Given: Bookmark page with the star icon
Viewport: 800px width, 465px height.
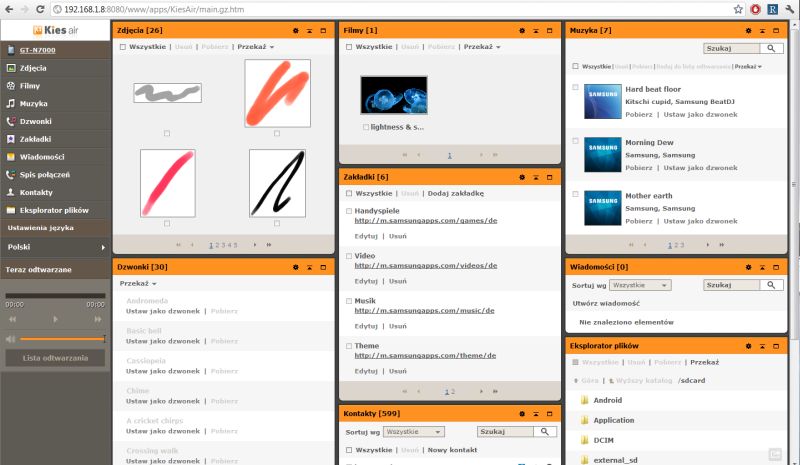Looking at the screenshot, I should coord(738,9).
